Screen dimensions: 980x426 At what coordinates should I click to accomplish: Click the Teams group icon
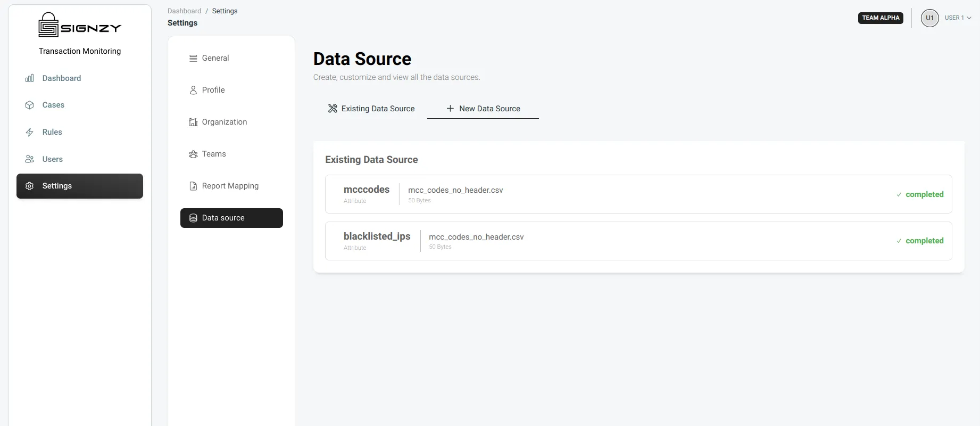(193, 154)
